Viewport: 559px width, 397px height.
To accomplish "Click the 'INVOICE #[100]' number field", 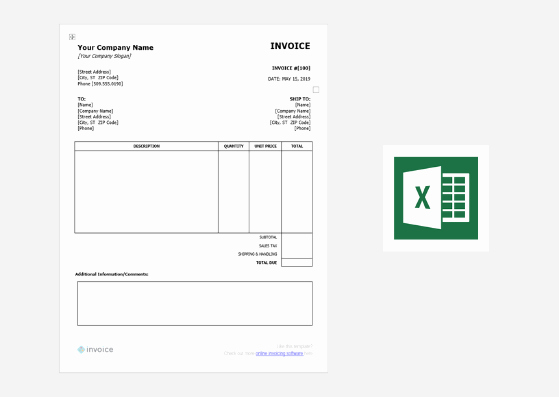I will click(x=291, y=68).
